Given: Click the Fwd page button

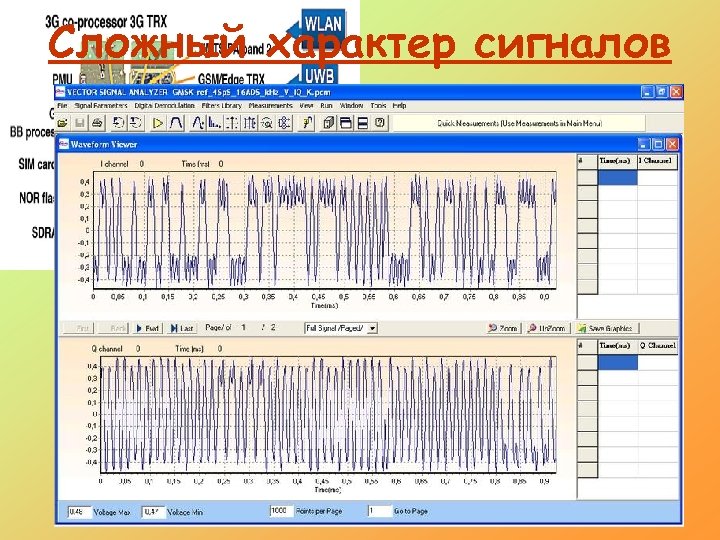Looking at the screenshot, I should click(147, 328).
